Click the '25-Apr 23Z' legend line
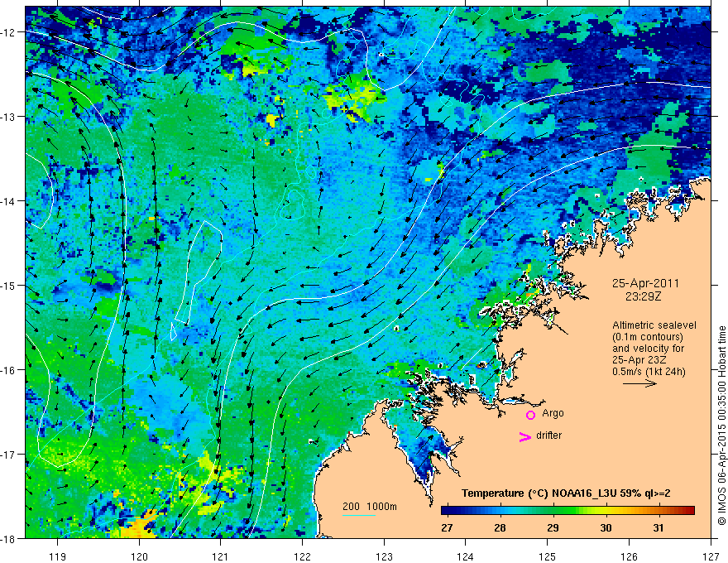The height and width of the screenshot is (563, 728). tap(639, 360)
